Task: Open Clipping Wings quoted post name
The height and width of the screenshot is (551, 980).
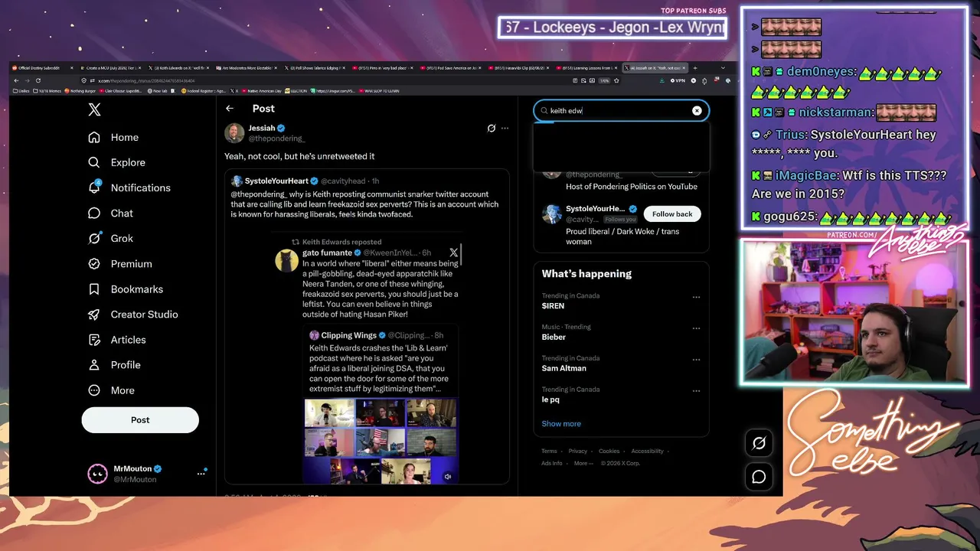Action: (x=348, y=335)
